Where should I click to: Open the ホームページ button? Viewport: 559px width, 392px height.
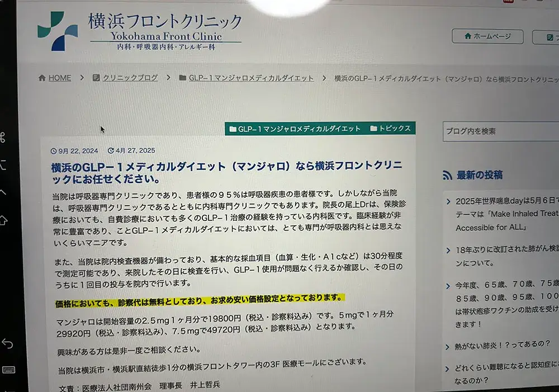(487, 36)
